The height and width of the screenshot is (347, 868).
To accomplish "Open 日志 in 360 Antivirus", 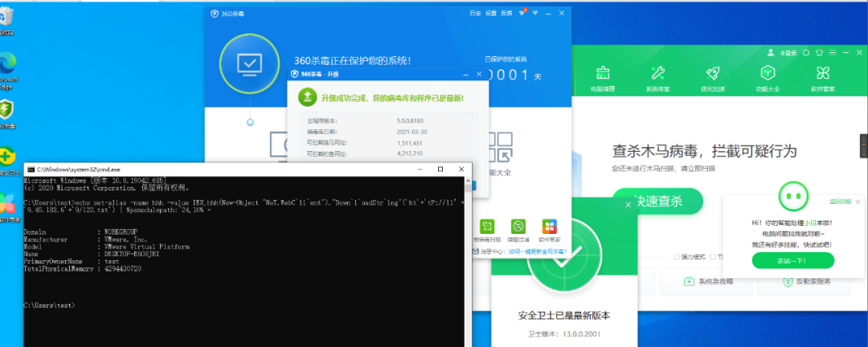I will (475, 13).
